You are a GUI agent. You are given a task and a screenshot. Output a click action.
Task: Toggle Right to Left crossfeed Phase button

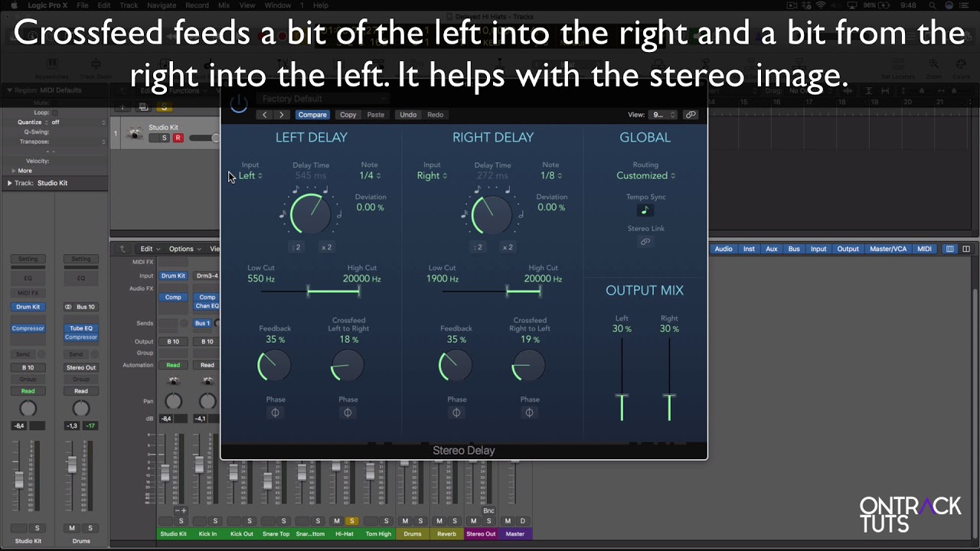click(529, 412)
